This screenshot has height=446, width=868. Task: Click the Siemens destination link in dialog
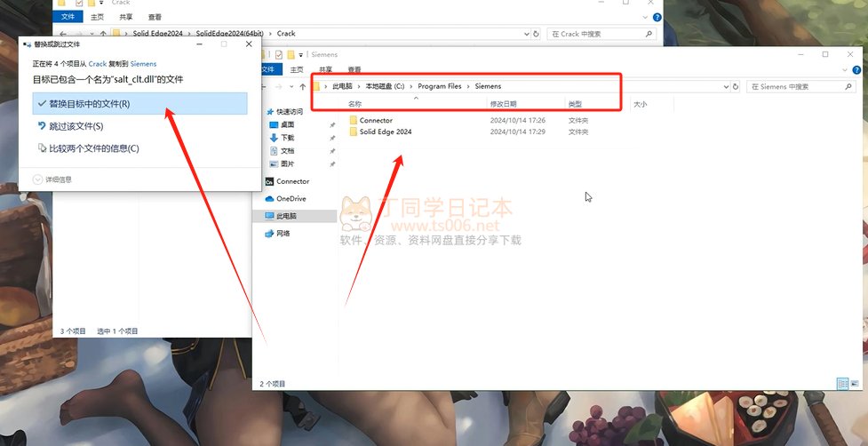[143, 64]
